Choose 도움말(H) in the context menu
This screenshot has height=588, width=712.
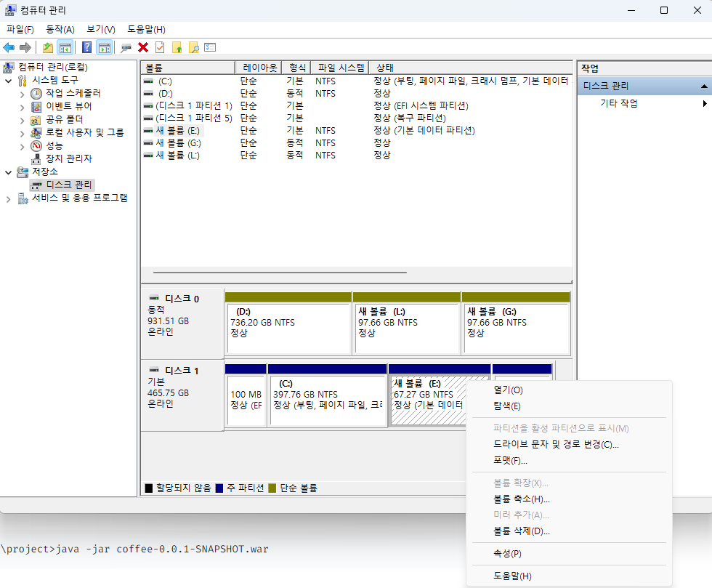tap(569, 576)
